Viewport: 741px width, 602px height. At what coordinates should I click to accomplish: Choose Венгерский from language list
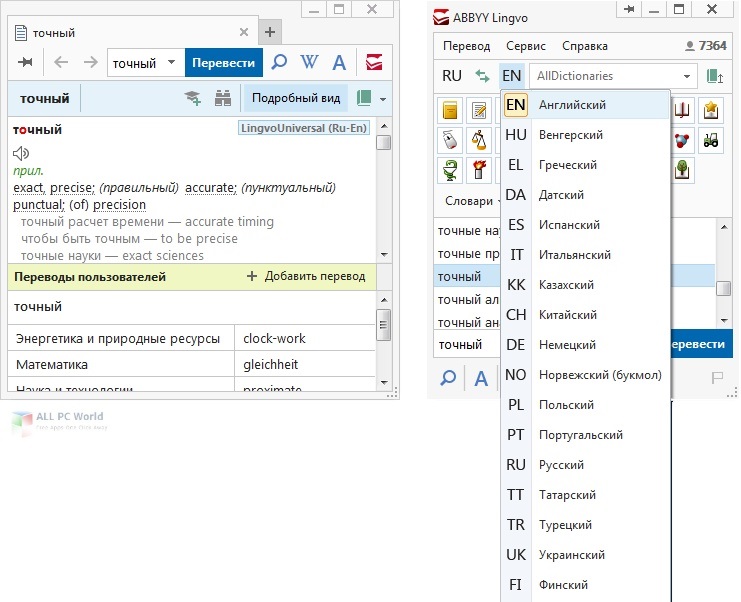point(586,135)
